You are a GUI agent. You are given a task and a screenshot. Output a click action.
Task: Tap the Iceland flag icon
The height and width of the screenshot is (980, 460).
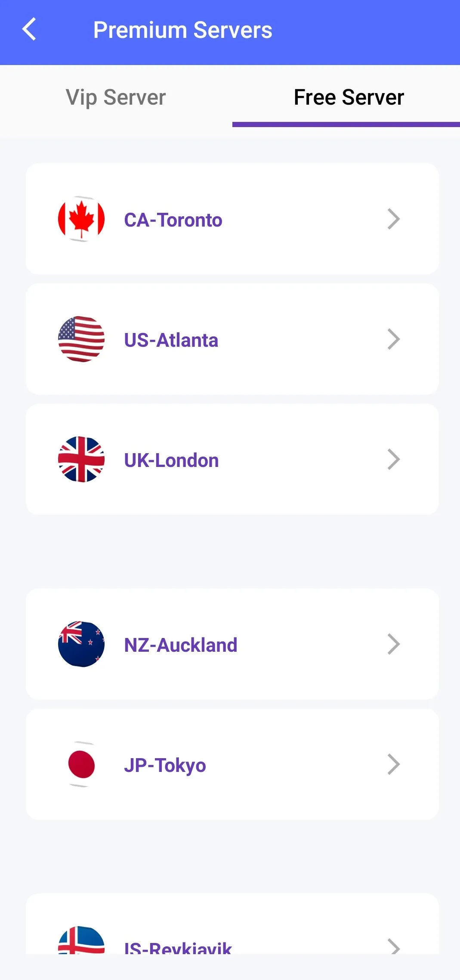pyautogui.click(x=81, y=940)
